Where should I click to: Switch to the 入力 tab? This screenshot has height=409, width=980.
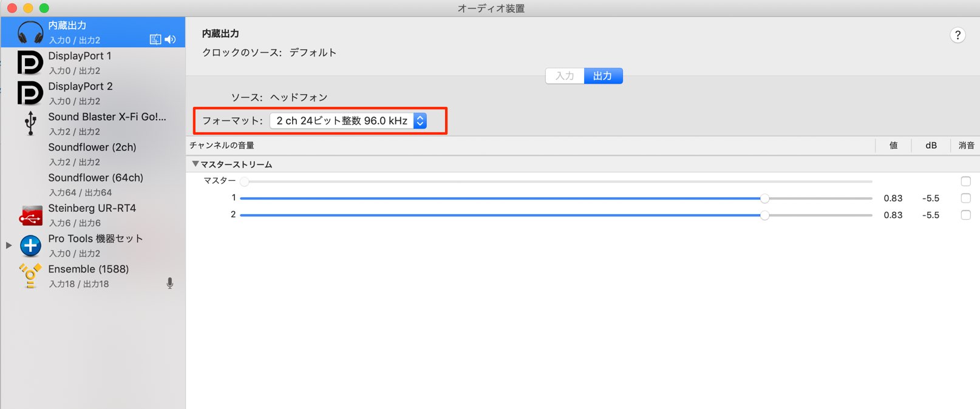coord(565,76)
